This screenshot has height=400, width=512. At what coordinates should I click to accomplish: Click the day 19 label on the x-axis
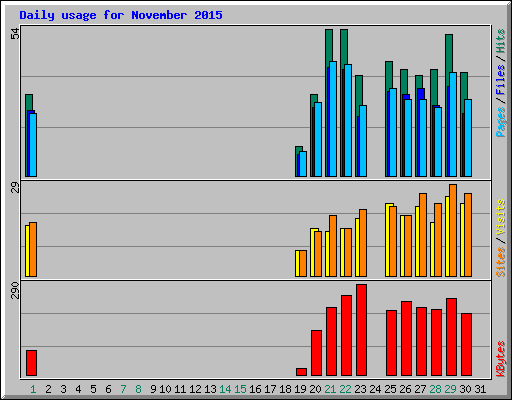point(300,389)
